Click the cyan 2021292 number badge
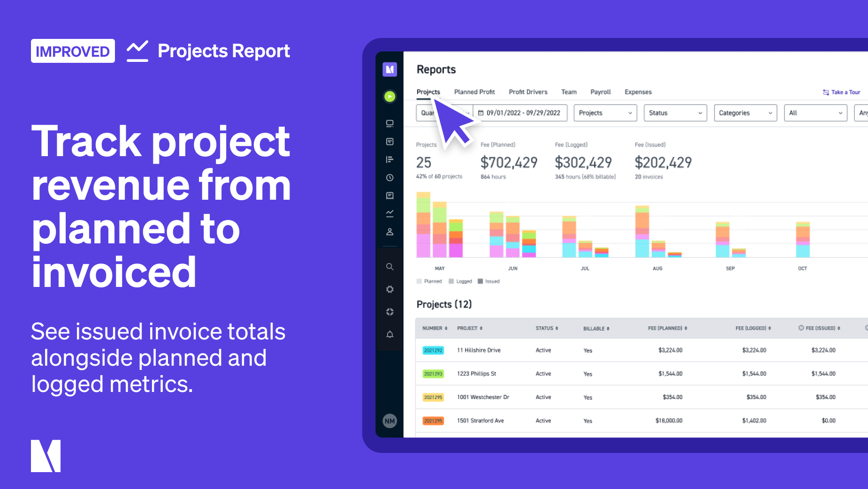Image resolution: width=868 pixels, height=489 pixels. point(433,350)
